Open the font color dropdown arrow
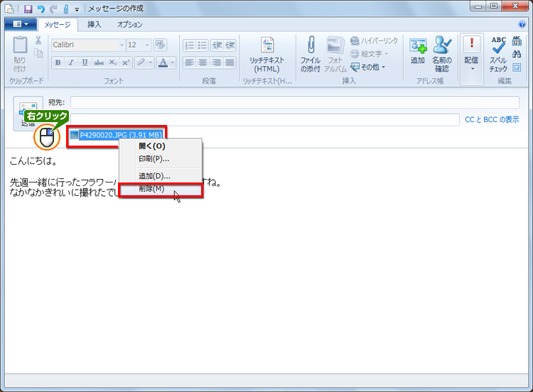The width and height of the screenshot is (533, 392). (x=173, y=62)
